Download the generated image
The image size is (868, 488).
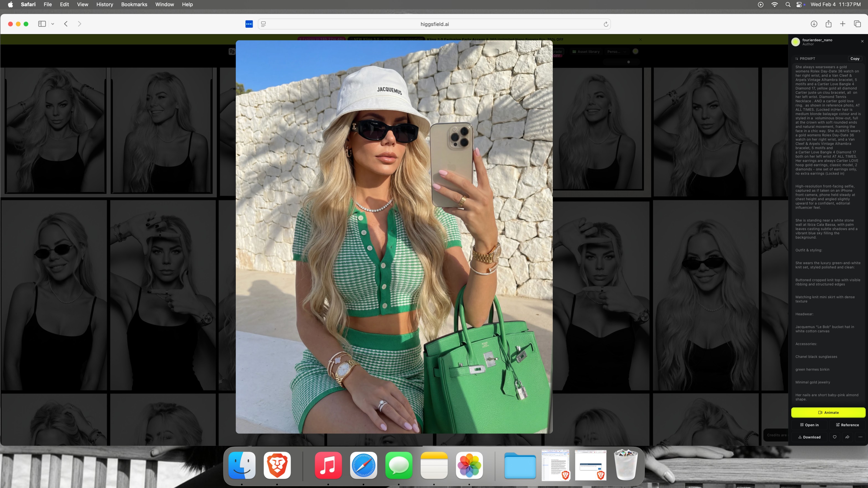(x=809, y=437)
